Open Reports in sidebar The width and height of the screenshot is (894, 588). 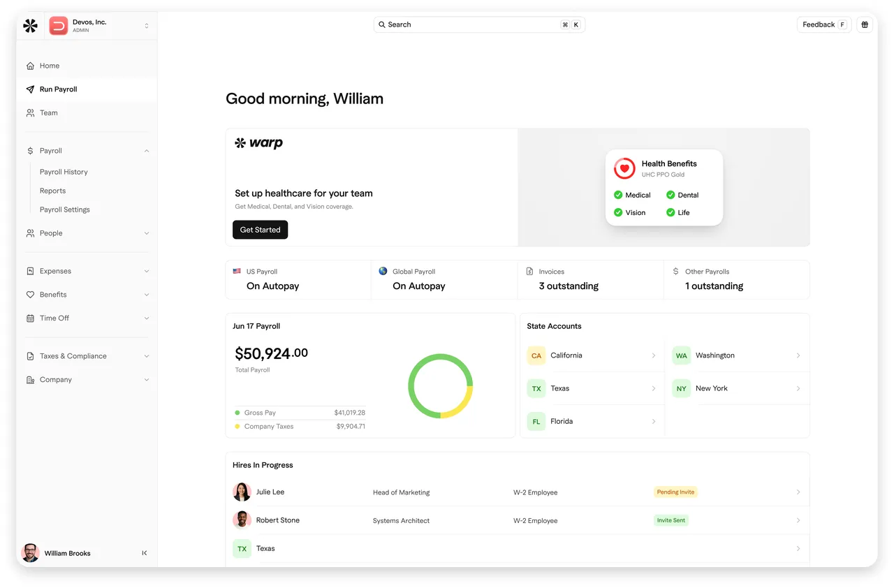point(52,191)
